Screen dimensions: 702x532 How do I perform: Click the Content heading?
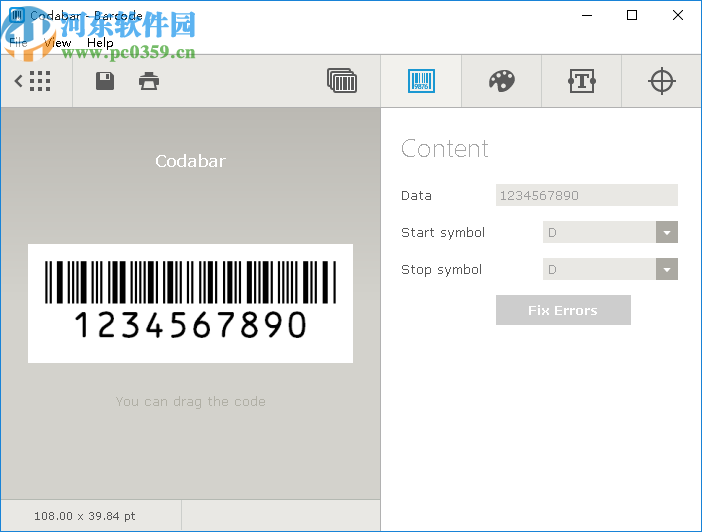tap(445, 149)
